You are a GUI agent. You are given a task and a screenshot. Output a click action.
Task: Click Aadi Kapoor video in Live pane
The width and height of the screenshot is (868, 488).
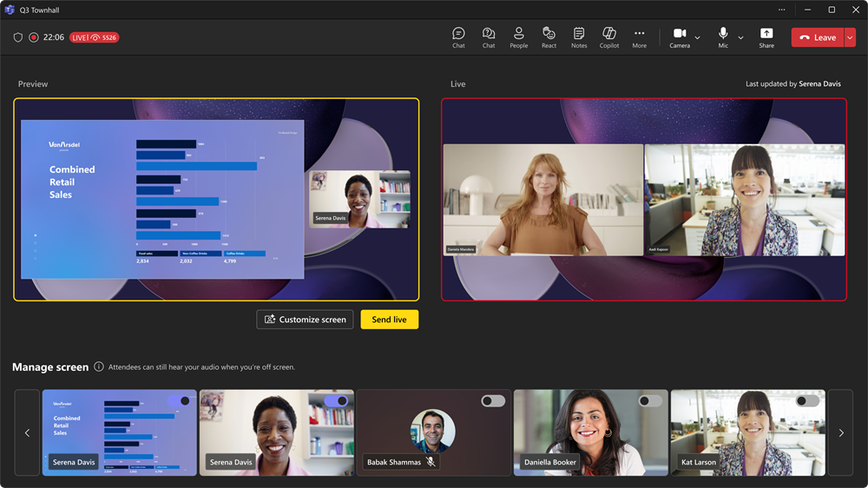745,200
